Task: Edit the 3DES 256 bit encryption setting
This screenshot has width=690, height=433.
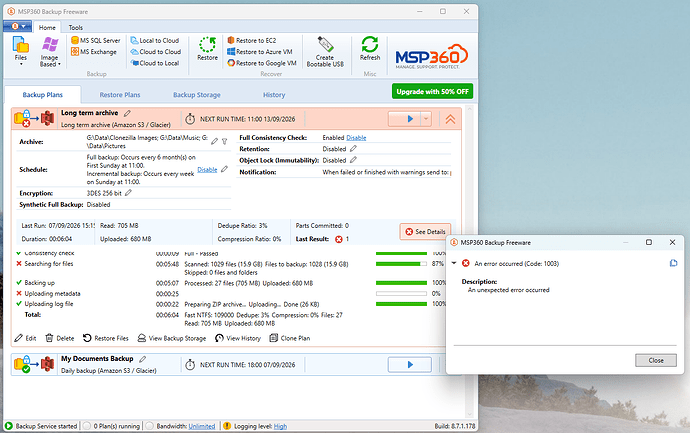Action: [x=128, y=193]
